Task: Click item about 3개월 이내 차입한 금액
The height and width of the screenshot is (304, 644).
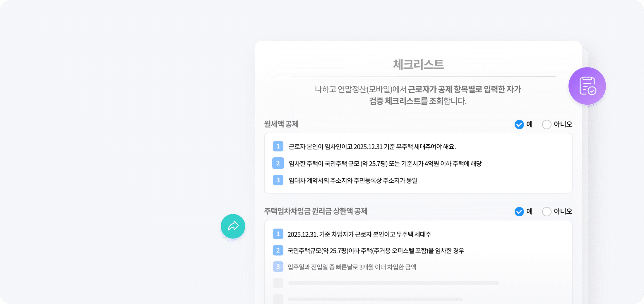Action: coord(352,267)
